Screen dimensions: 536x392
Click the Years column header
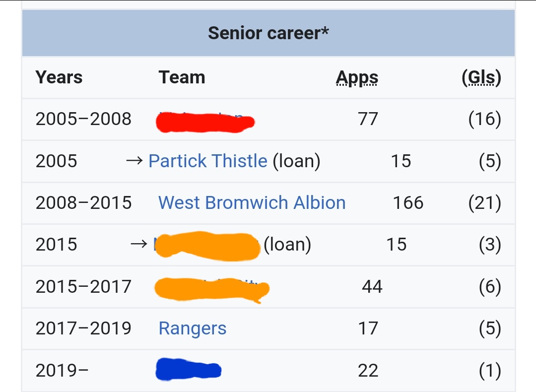(59, 77)
